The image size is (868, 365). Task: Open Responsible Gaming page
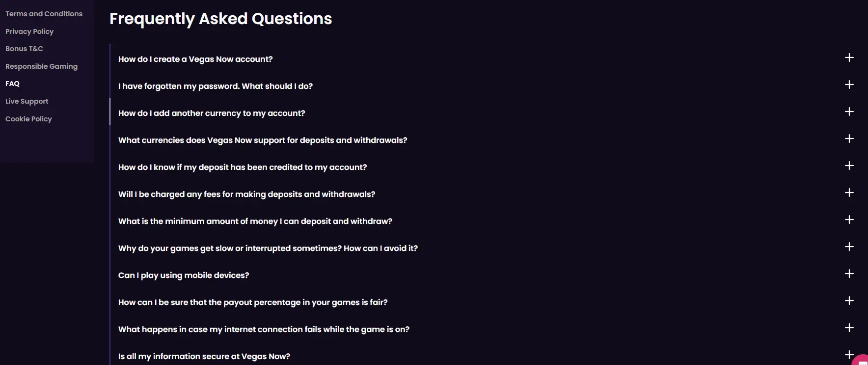[x=41, y=66]
